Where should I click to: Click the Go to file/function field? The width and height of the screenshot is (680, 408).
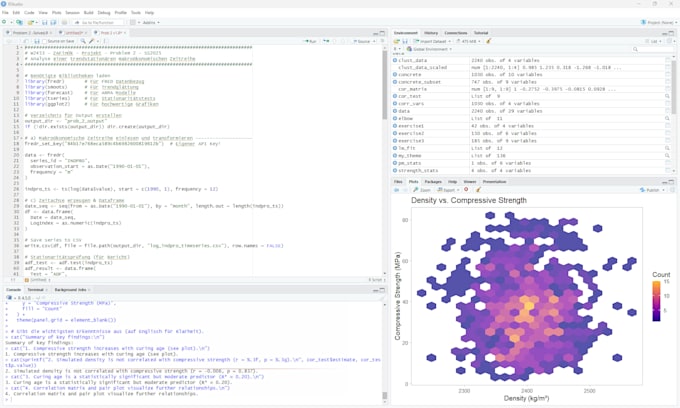(x=99, y=22)
